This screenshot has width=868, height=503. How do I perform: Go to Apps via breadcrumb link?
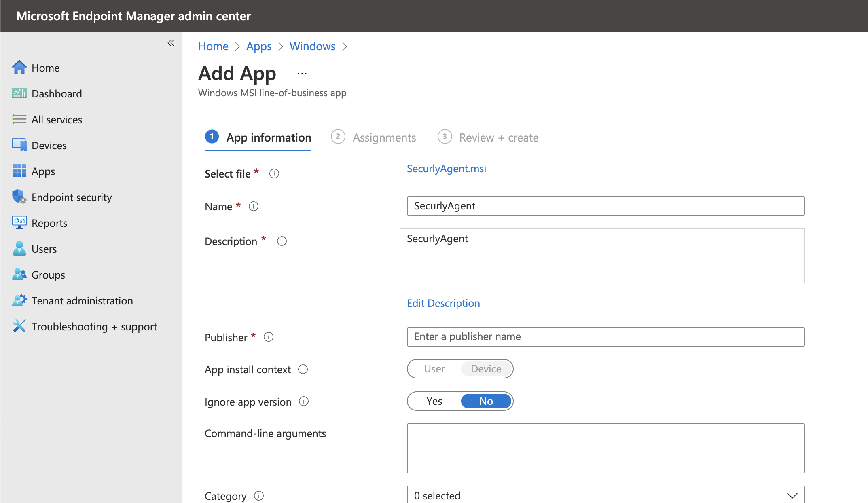(x=259, y=46)
